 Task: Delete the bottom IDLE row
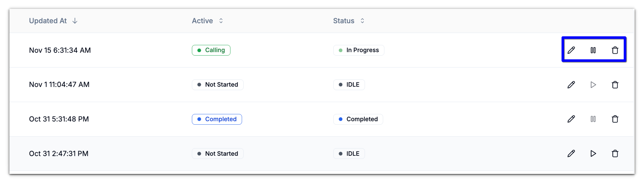(x=615, y=153)
